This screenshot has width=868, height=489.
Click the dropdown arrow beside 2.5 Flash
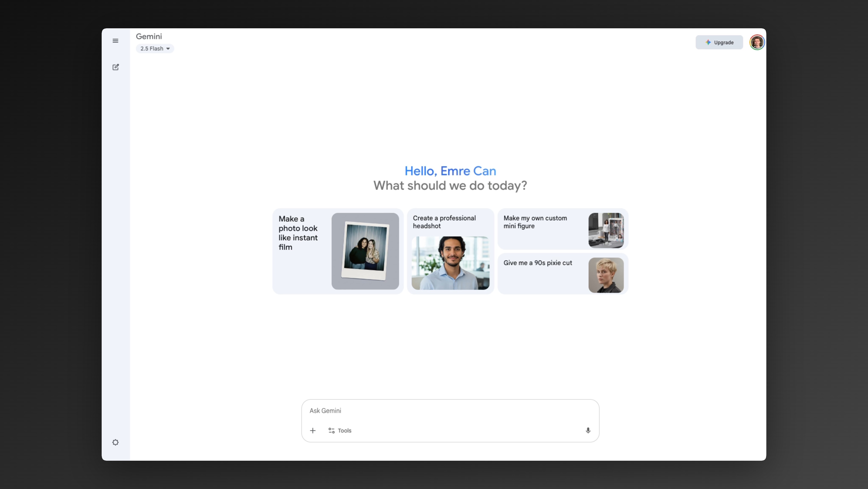click(168, 48)
